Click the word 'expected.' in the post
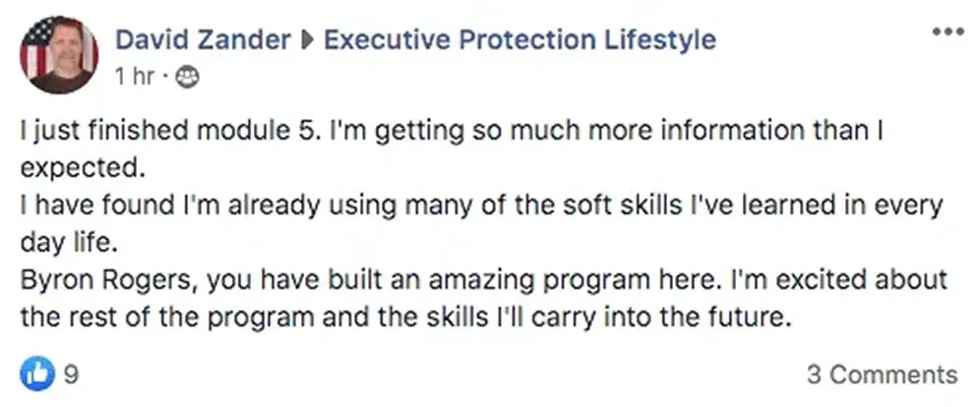This screenshot has width=980, height=407. 83,170
